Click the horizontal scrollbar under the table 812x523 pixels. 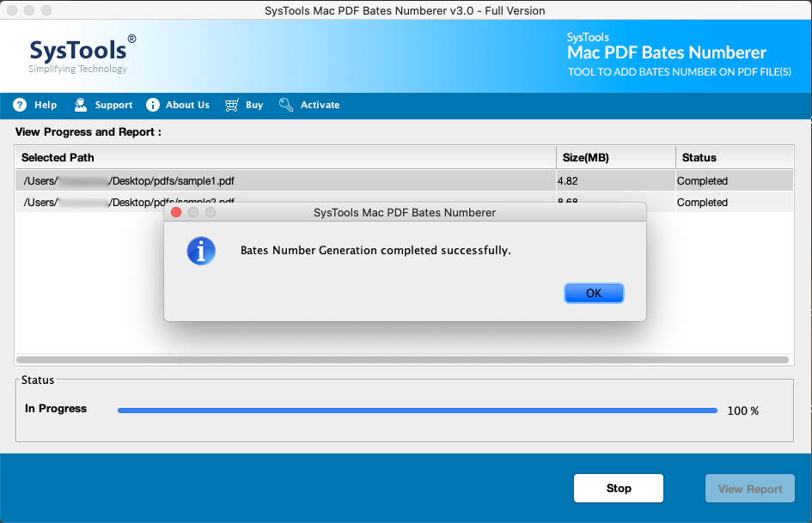click(402, 359)
